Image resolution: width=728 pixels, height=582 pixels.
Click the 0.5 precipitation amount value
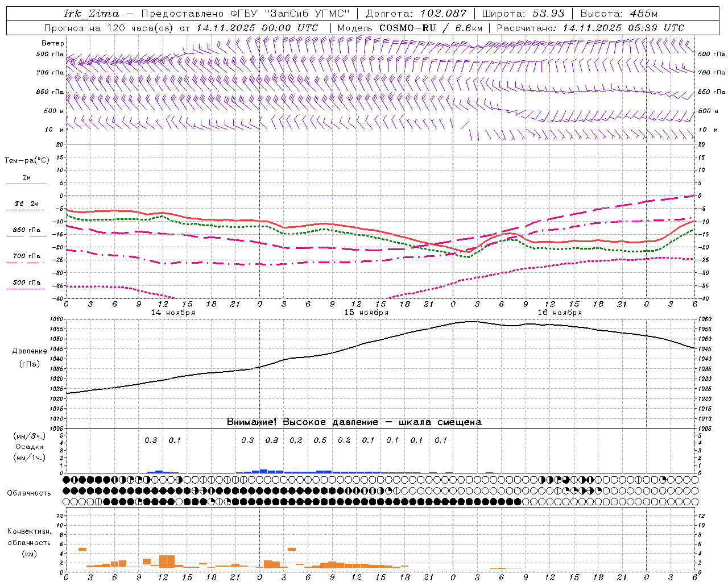pyautogui.click(x=320, y=440)
